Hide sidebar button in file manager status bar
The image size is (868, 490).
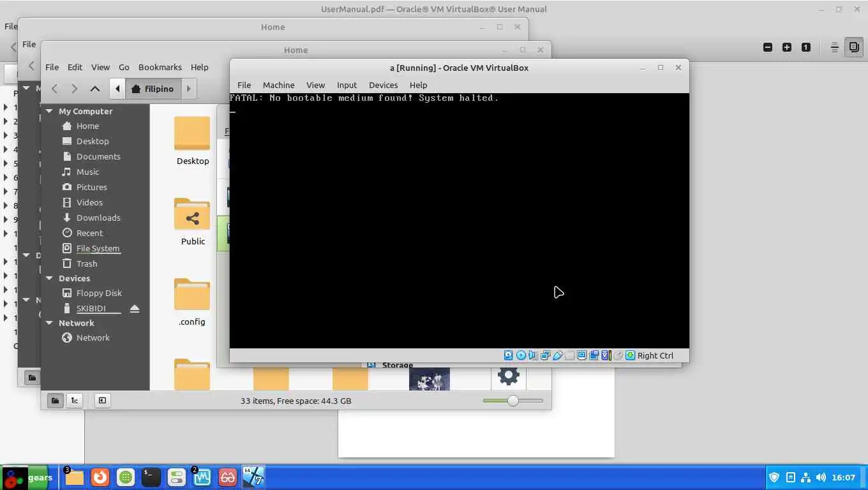(102, 401)
